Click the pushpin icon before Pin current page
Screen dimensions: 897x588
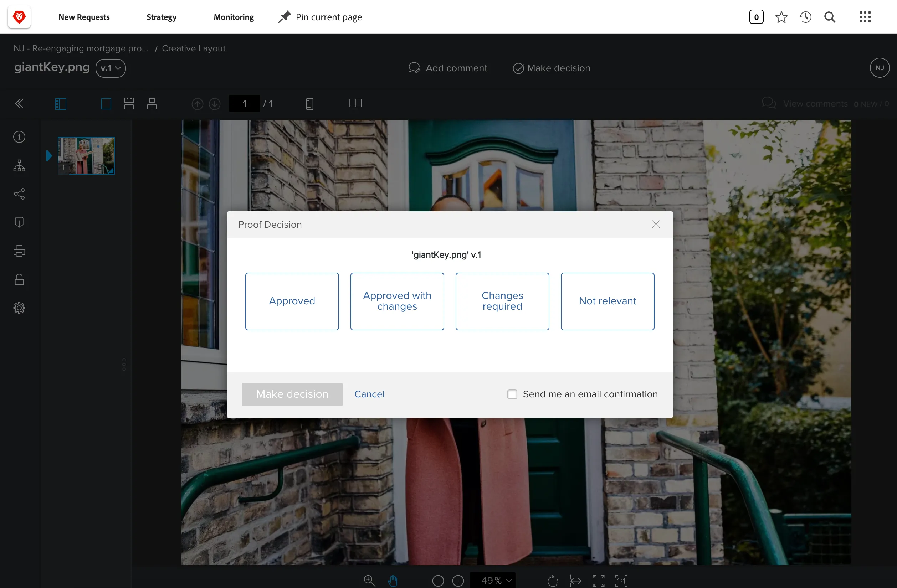285,17
